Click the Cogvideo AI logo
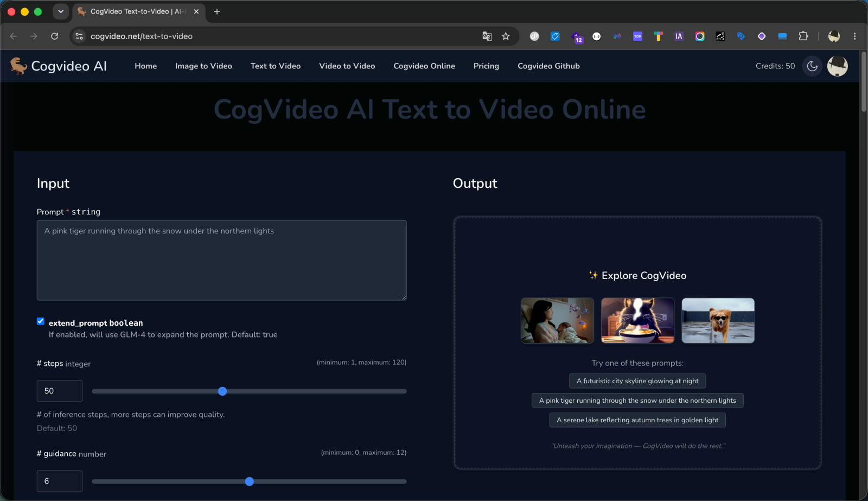The width and height of the screenshot is (868, 501). [58, 66]
